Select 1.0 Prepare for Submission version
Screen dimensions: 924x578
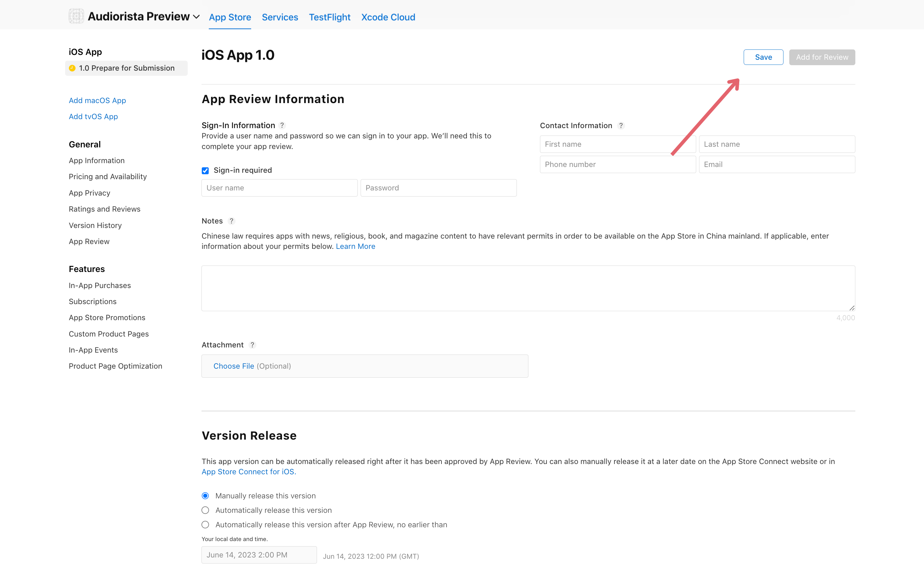click(x=126, y=68)
